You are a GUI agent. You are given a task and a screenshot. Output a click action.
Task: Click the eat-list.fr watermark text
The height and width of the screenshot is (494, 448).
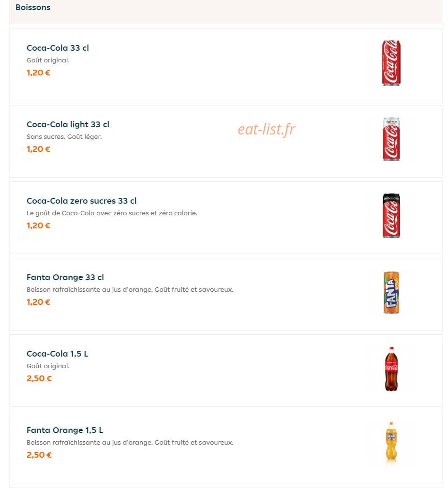(267, 130)
